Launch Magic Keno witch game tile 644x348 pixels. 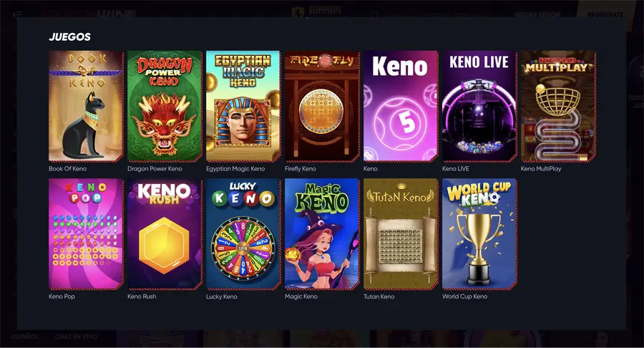(322, 233)
